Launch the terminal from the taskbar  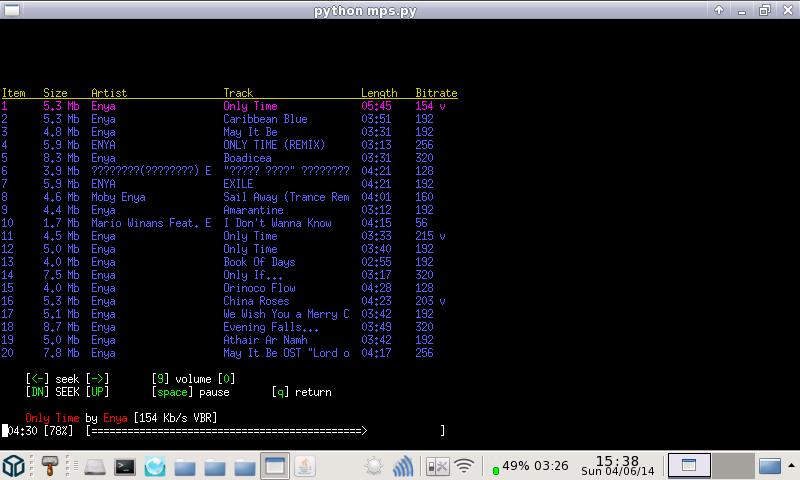point(125,467)
